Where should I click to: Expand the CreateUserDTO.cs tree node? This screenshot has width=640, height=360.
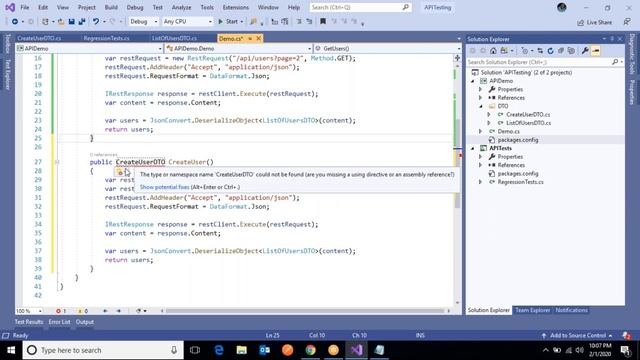(489, 115)
